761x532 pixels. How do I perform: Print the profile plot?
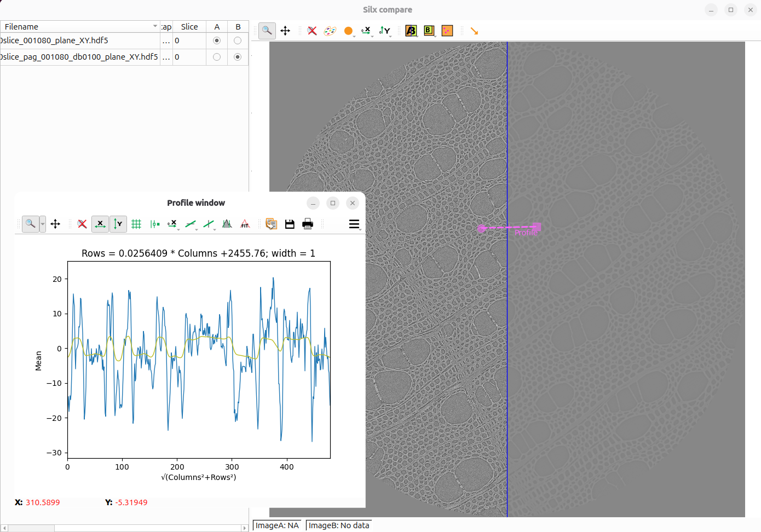tap(308, 223)
